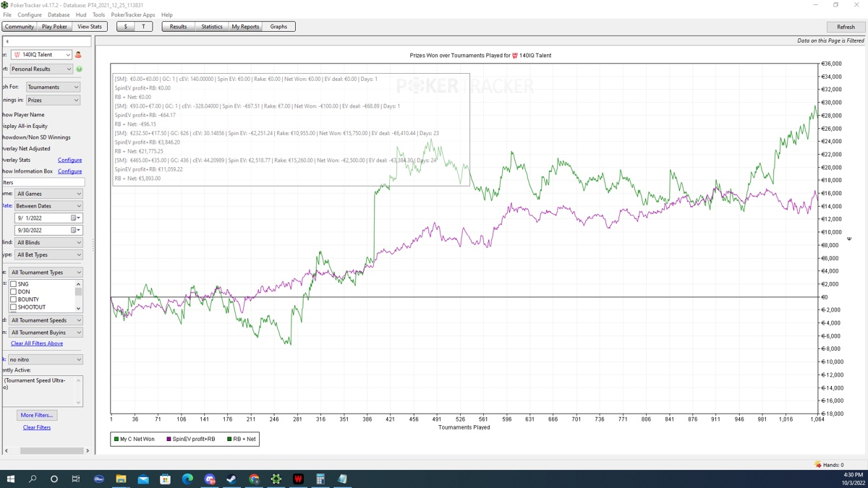The height and width of the screenshot is (488, 868).
Task: Click the More Filters... button
Action: (x=37, y=415)
